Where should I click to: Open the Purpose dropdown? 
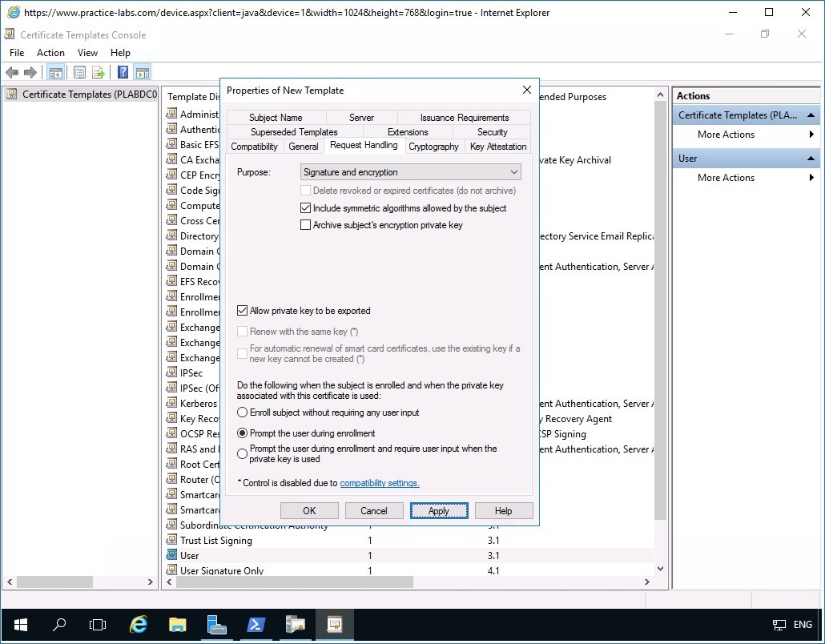[x=513, y=171]
